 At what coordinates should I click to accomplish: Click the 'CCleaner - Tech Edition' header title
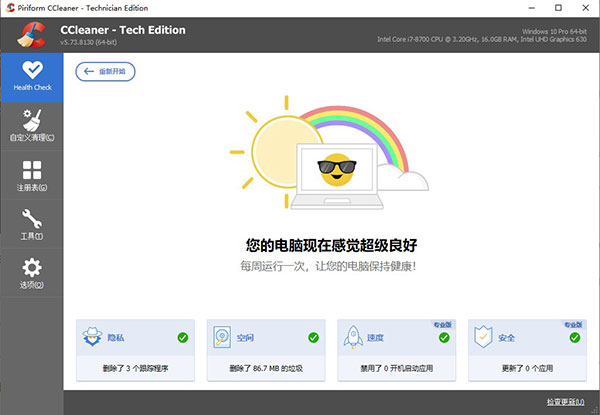123,30
